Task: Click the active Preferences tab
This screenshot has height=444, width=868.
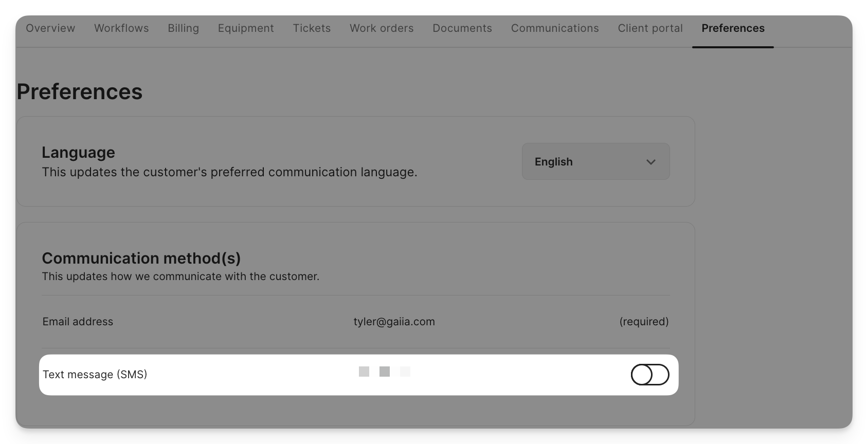Action: click(733, 28)
